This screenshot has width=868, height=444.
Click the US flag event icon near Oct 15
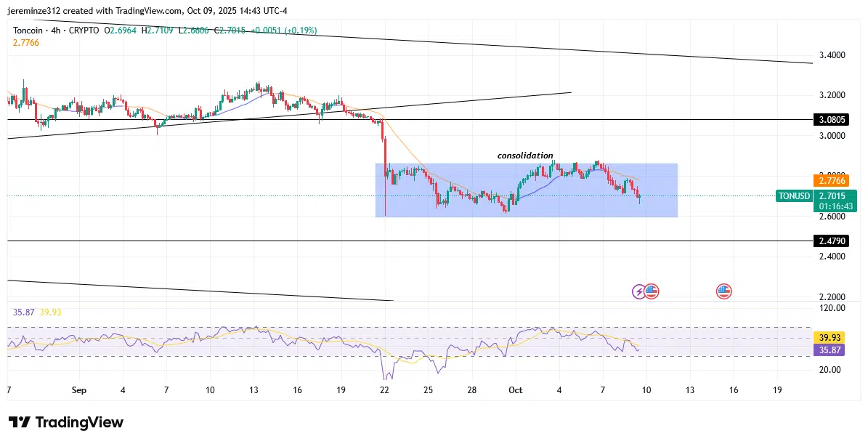pos(723,291)
